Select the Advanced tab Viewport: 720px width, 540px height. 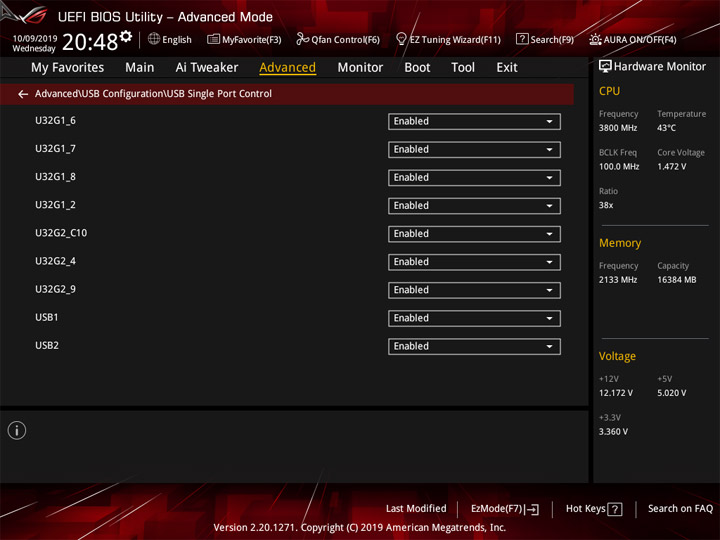pos(287,68)
